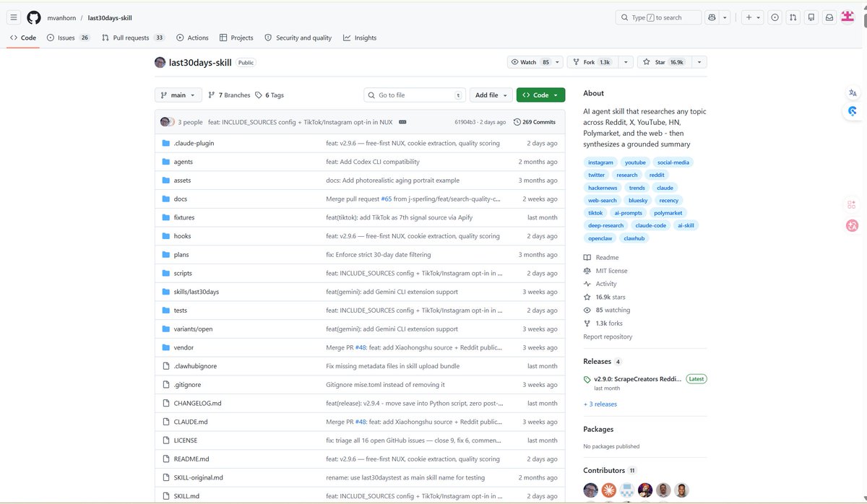Click the .claude-plugin folder icon

pos(166,143)
